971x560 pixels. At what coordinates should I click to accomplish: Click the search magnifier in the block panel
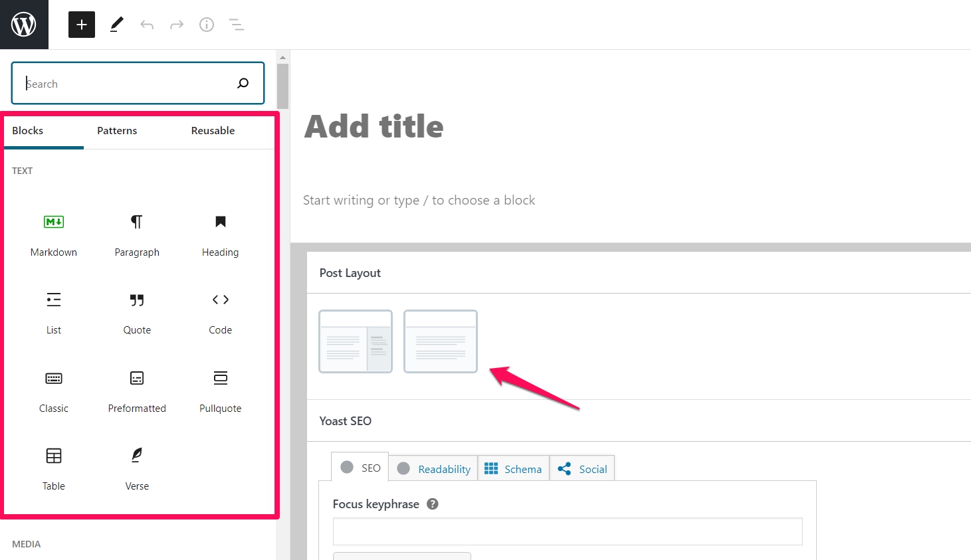tap(243, 83)
